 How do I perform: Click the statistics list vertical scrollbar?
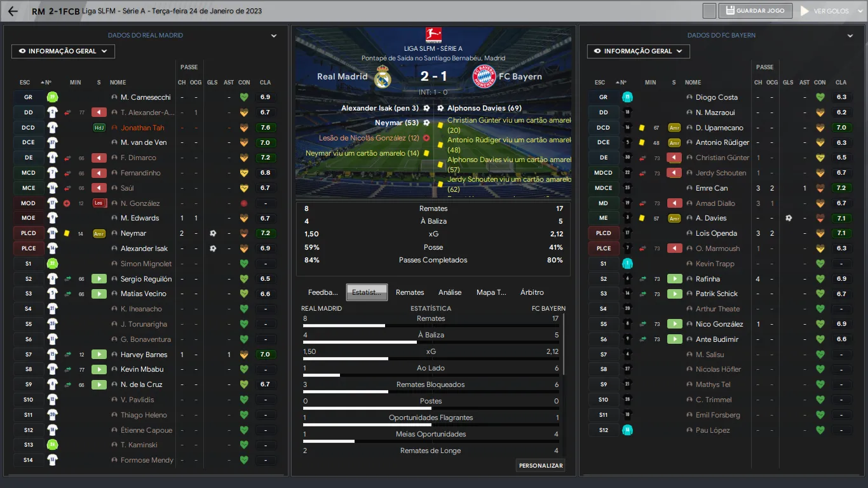[564, 344]
